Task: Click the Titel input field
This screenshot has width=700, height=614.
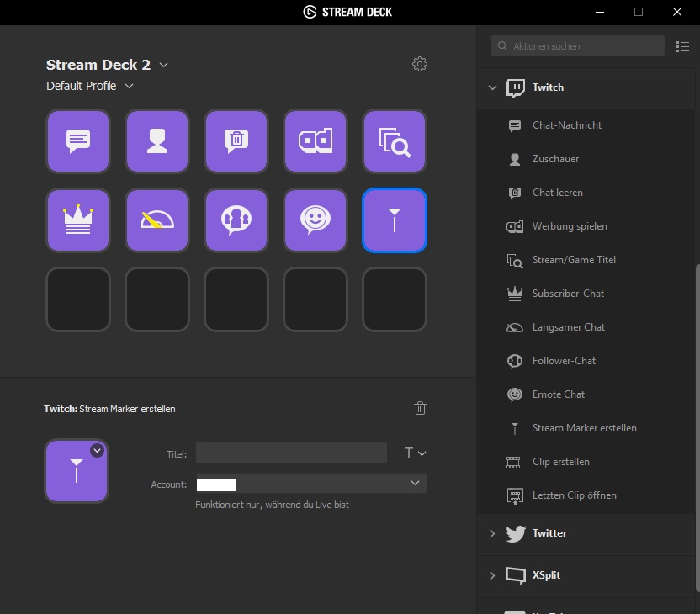Action: click(291, 453)
